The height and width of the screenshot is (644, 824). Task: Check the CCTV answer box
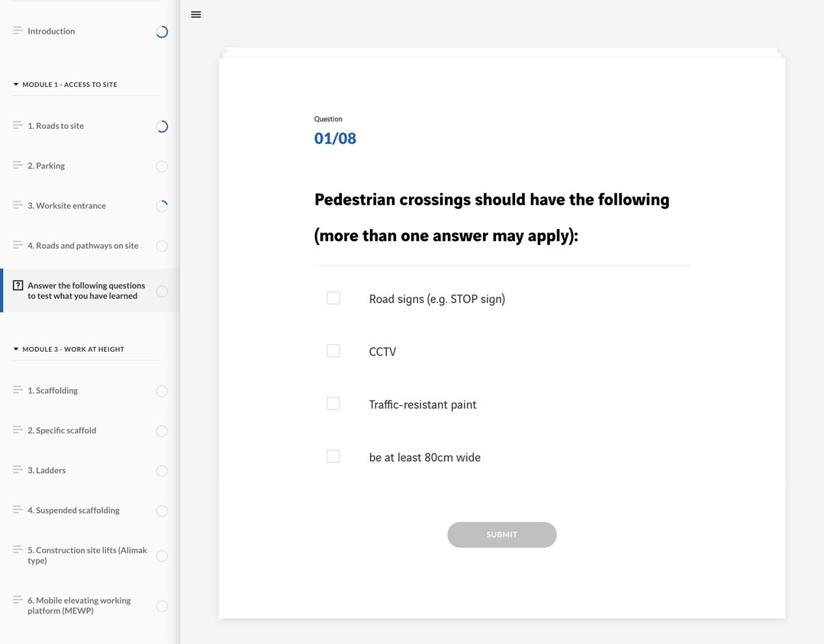[x=333, y=351]
